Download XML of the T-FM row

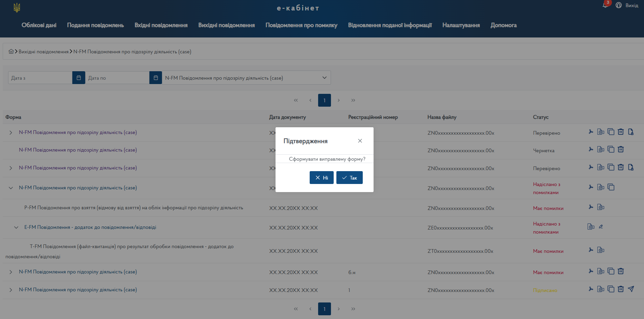(x=601, y=250)
